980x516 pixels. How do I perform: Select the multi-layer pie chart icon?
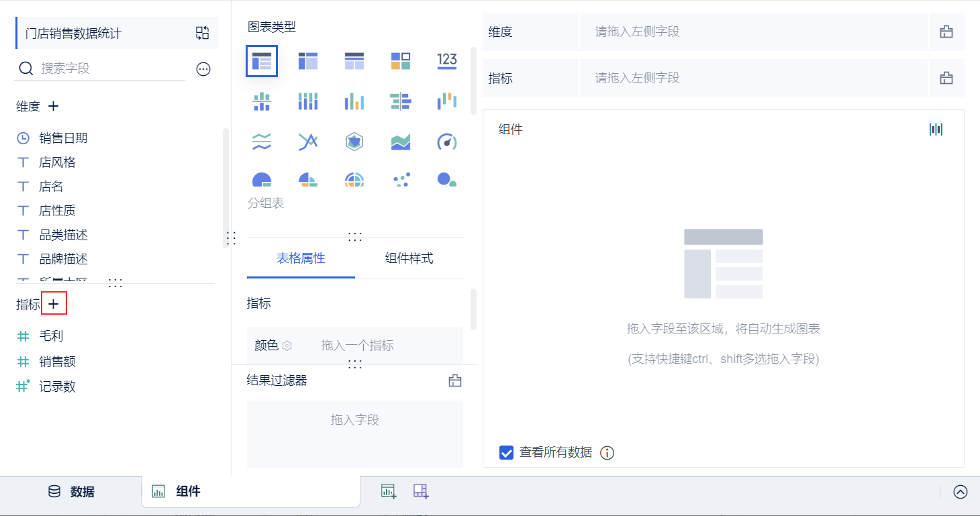click(x=354, y=179)
